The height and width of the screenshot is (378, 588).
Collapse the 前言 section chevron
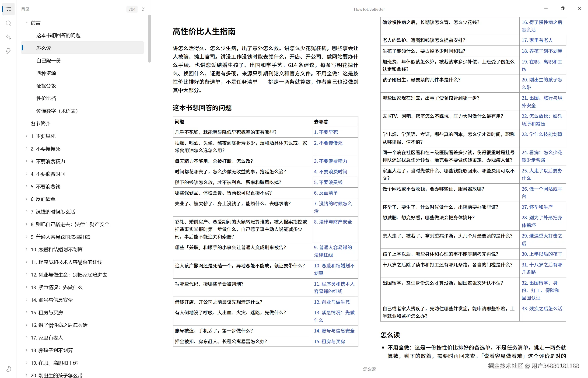[x=27, y=23]
